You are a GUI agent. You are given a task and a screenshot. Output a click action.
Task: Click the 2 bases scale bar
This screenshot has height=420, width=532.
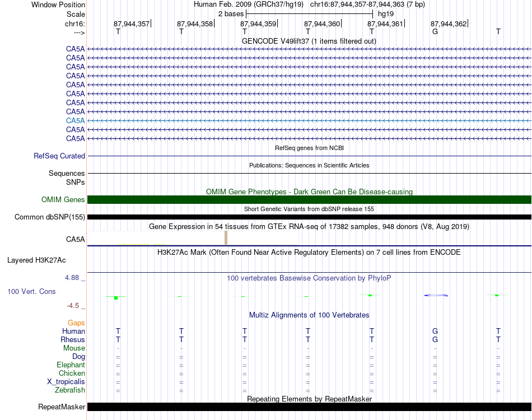pos(310,14)
